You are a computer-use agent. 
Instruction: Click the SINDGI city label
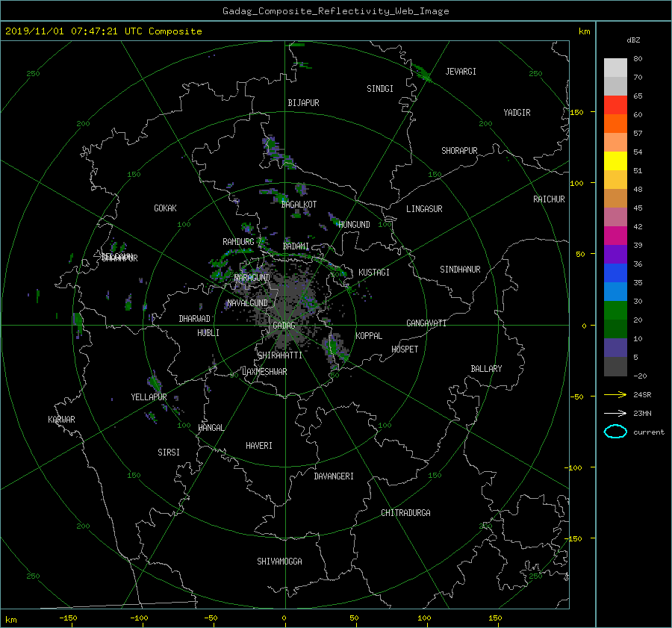click(x=380, y=89)
